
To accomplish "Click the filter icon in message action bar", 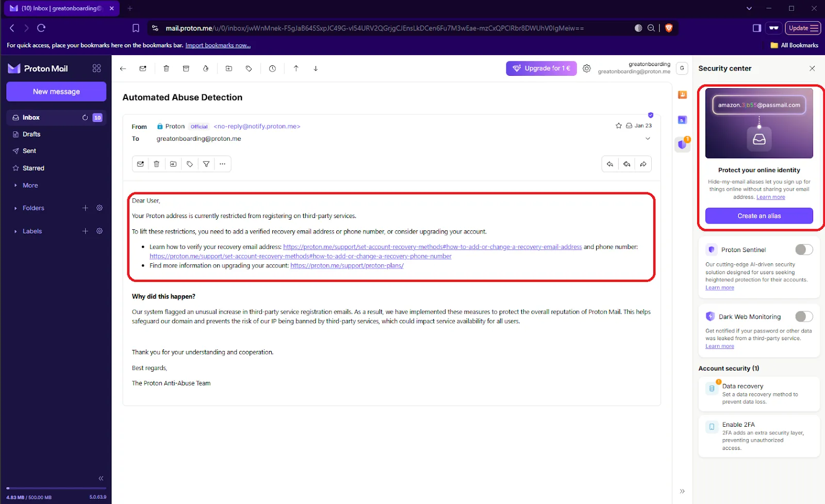I will pyautogui.click(x=206, y=164).
